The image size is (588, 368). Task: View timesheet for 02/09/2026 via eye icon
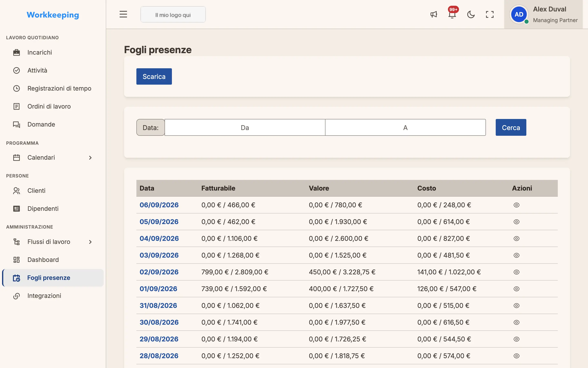point(517,272)
